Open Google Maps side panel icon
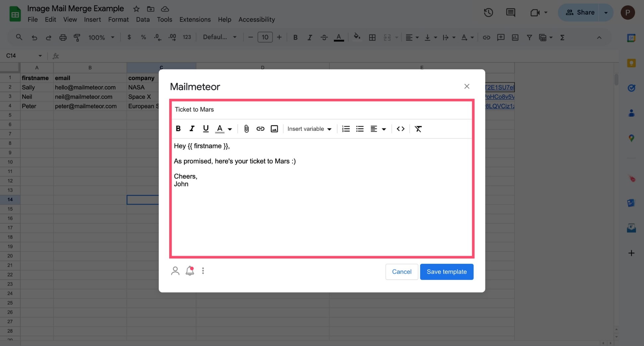This screenshot has width=644, height=346. point(631,138)
